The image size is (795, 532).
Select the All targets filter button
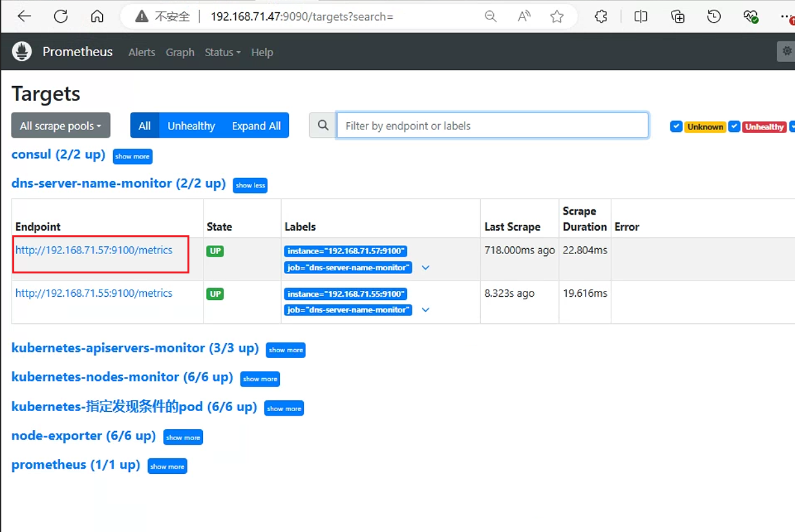point(145,125)
